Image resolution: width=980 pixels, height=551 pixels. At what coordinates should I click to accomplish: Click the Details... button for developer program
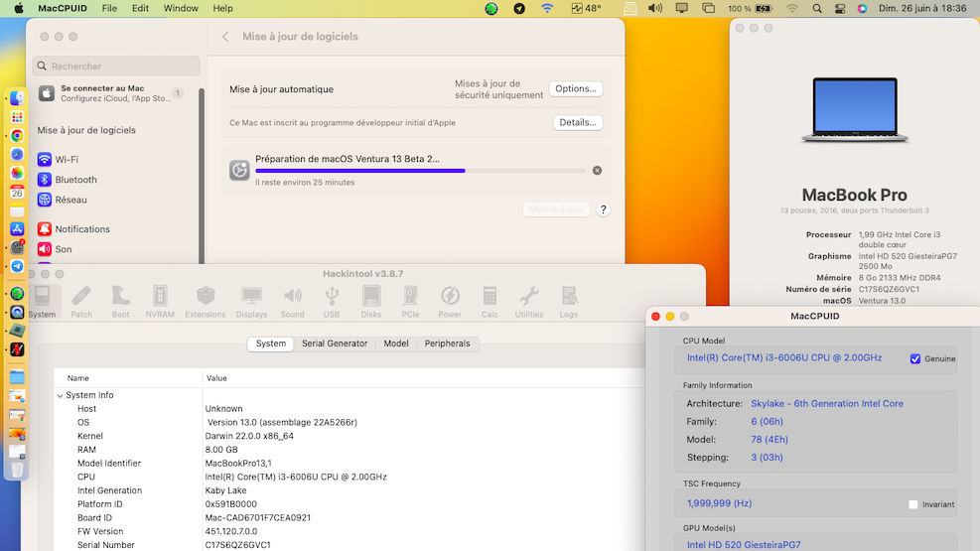pos(578,122)
